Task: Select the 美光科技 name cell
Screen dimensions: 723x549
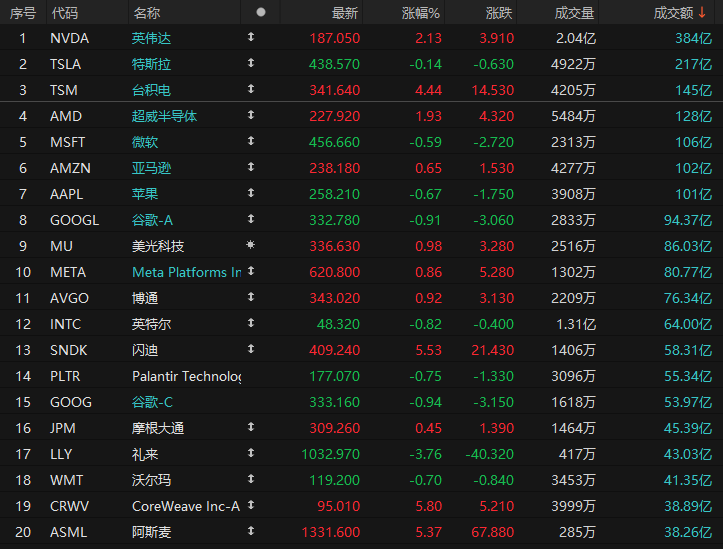Action: coord(158,246)
